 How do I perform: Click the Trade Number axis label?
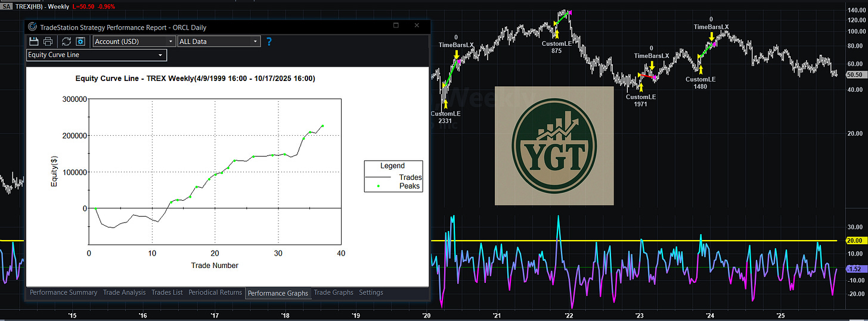[x=215, y=266]
